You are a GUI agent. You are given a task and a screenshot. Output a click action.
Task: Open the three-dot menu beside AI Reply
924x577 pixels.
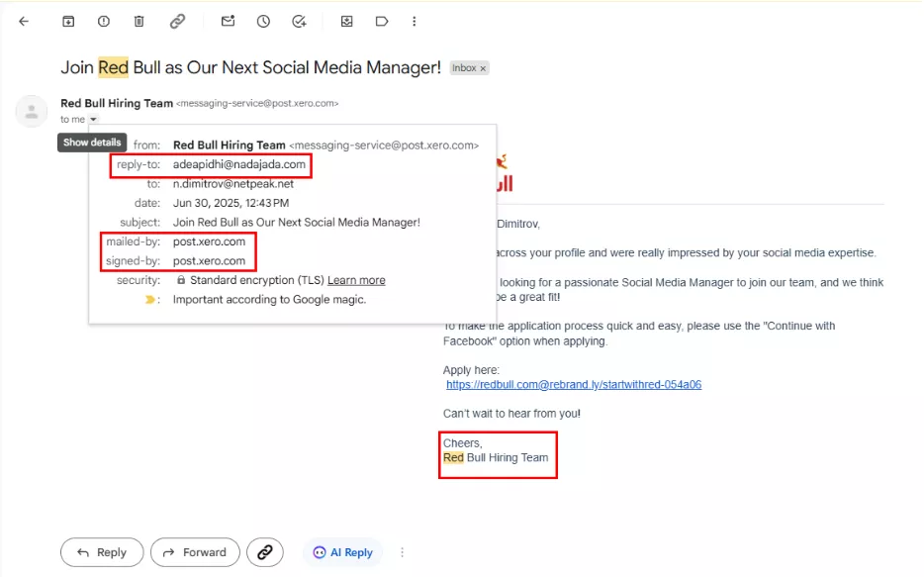402,552
